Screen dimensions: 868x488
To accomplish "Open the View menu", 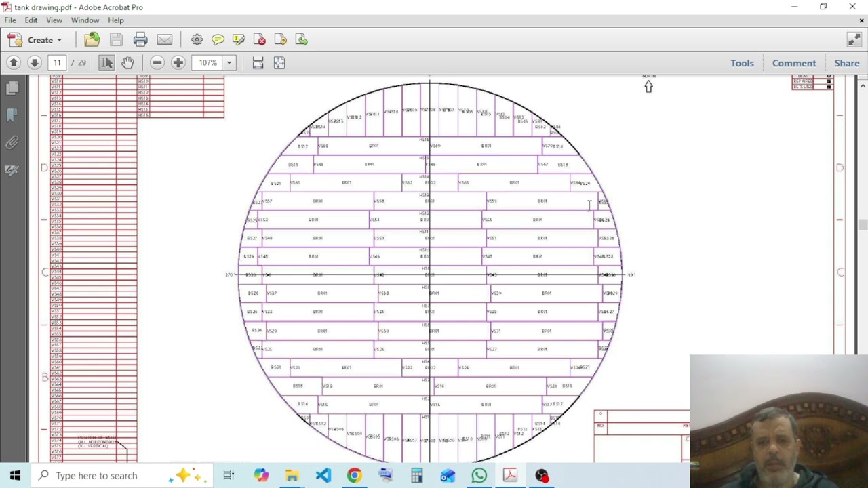I will pyautogui.click(x=54, y=20).
